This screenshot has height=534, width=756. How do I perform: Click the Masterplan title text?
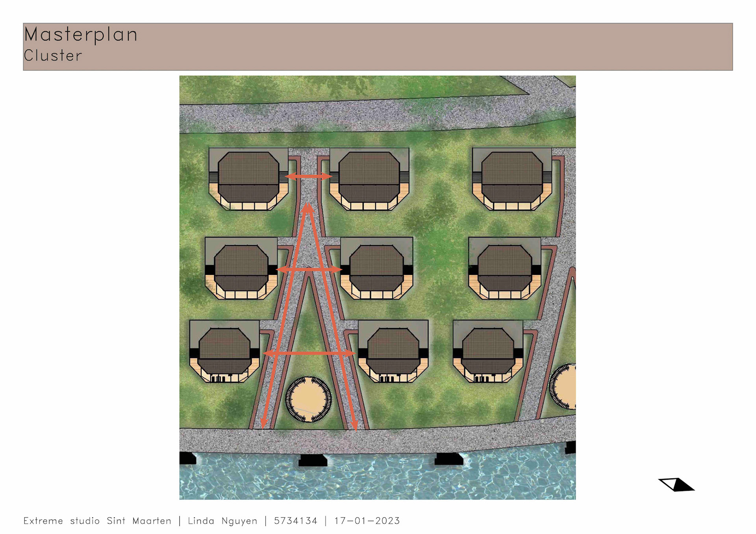point(81,35)
